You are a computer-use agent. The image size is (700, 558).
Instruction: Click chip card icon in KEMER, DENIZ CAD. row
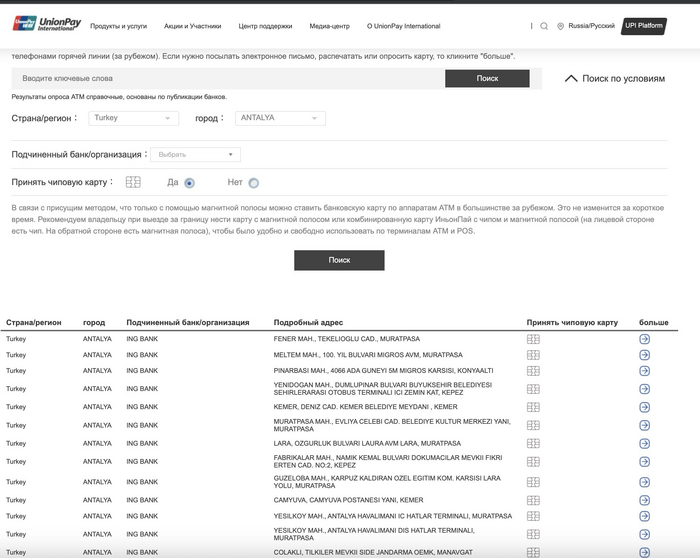point(533,407)
